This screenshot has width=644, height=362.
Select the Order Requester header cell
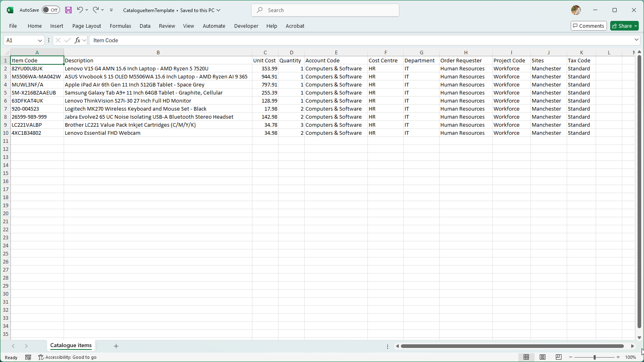pos(466,60)
